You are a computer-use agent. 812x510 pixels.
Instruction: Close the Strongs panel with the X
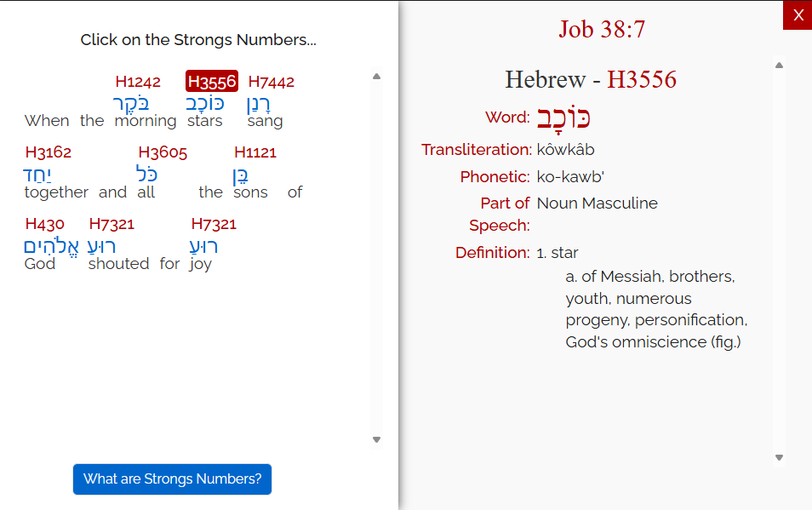pos(798,15)
